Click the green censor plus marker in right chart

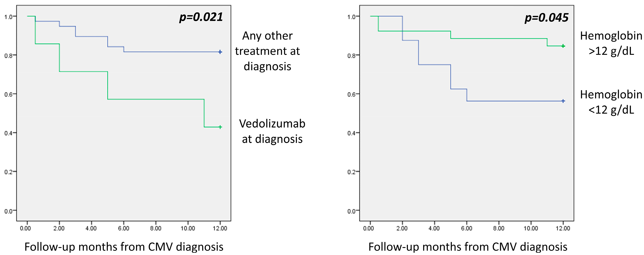pyautogui.click(x=563, y=46)
